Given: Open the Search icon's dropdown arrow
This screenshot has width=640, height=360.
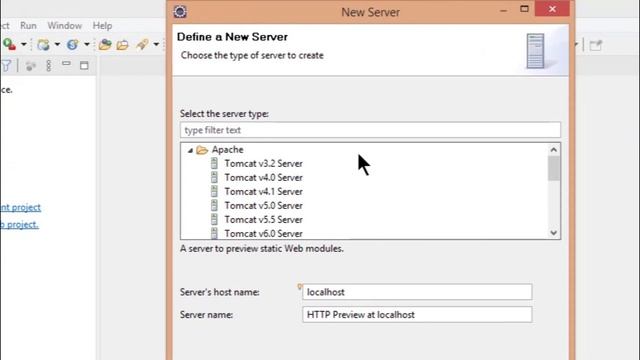Looking at the screenshot, I should click(x=156, y=44).
